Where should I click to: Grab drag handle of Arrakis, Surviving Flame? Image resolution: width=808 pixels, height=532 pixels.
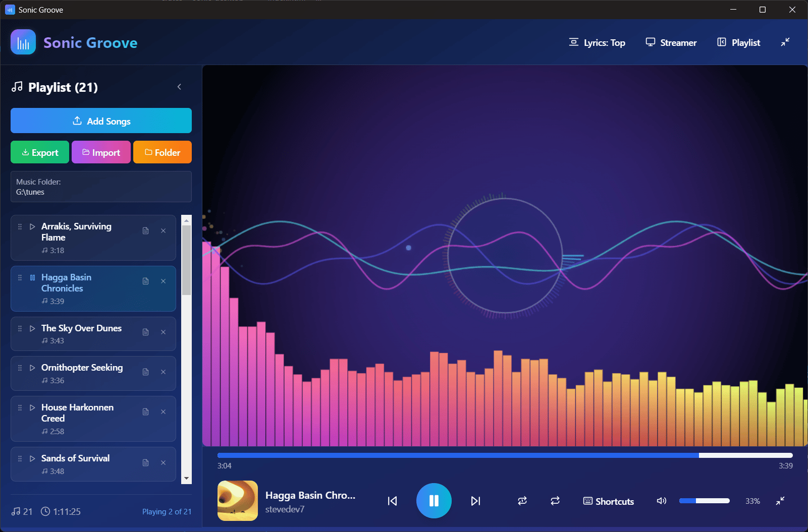20,226
